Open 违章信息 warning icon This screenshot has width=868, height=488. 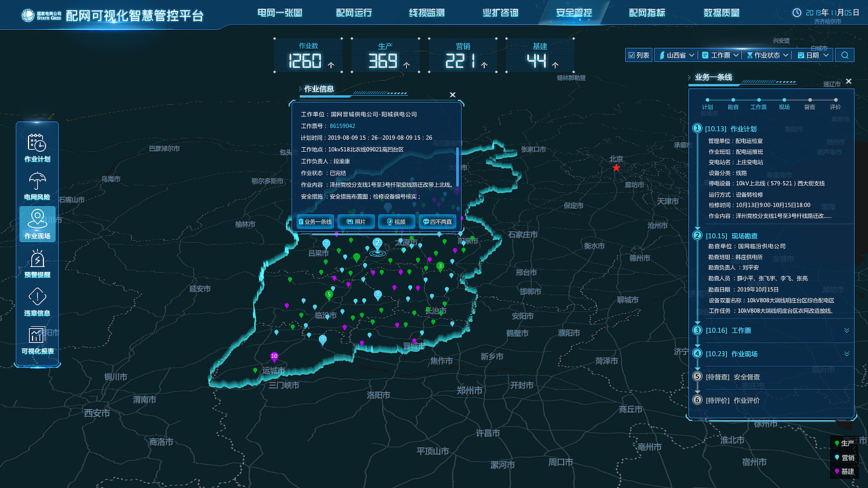click(37, 297)
